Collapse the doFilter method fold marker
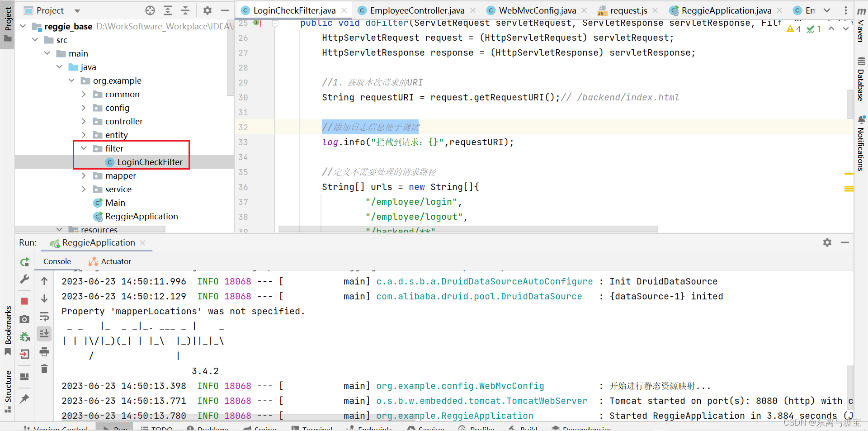Screen dimensions: 868x431 click(x=275, y=23)
